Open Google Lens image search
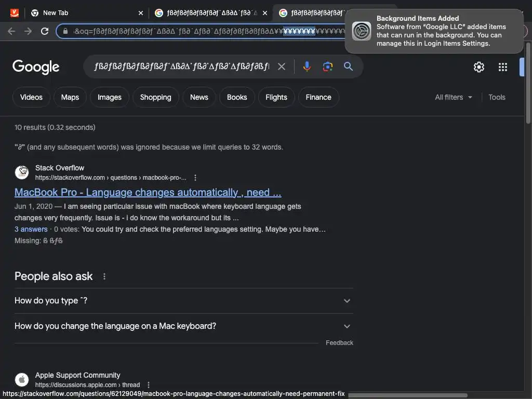Image resolution: width=532 pixels, height=399 pixels. 327,66
